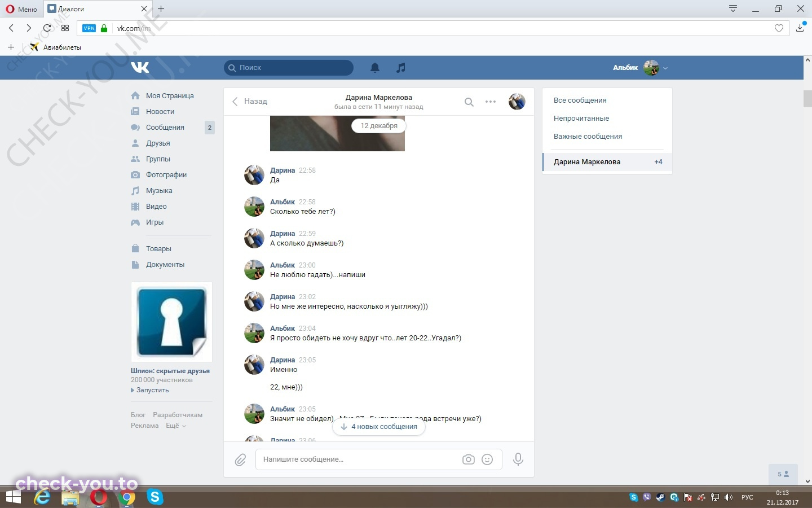The height and width of the screenshot is (508, 812).
Task: Open Новости in the sidebar
Action: click(x=160, y=112)
